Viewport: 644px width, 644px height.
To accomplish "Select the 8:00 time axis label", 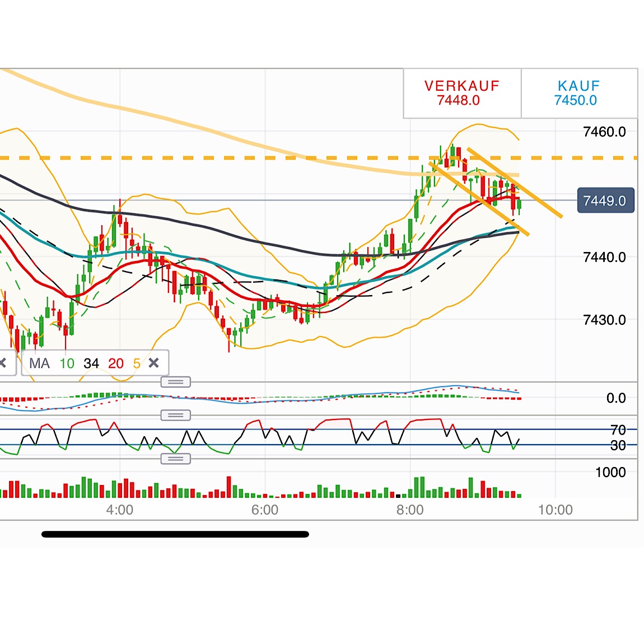I will click(x=409, y=510).
